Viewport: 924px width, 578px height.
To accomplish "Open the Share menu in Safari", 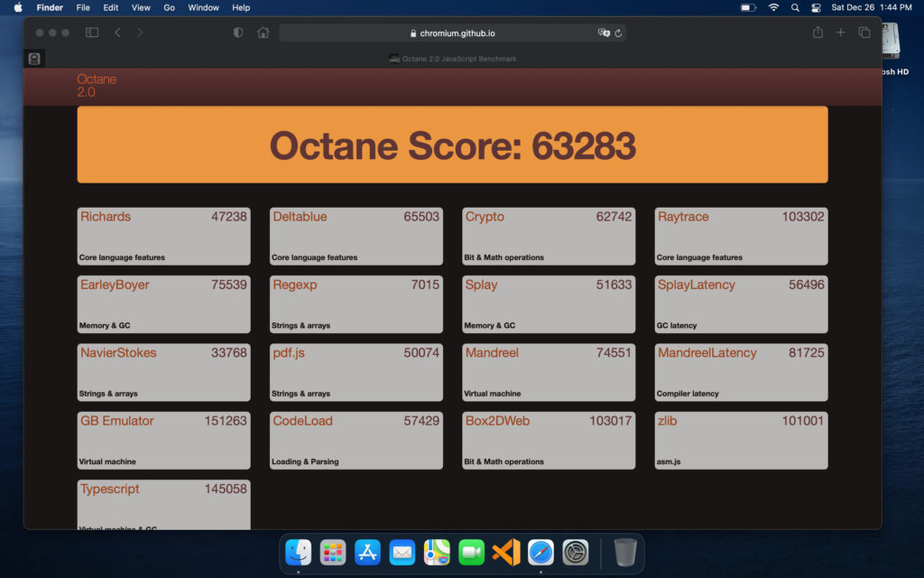I will (818, 33).
